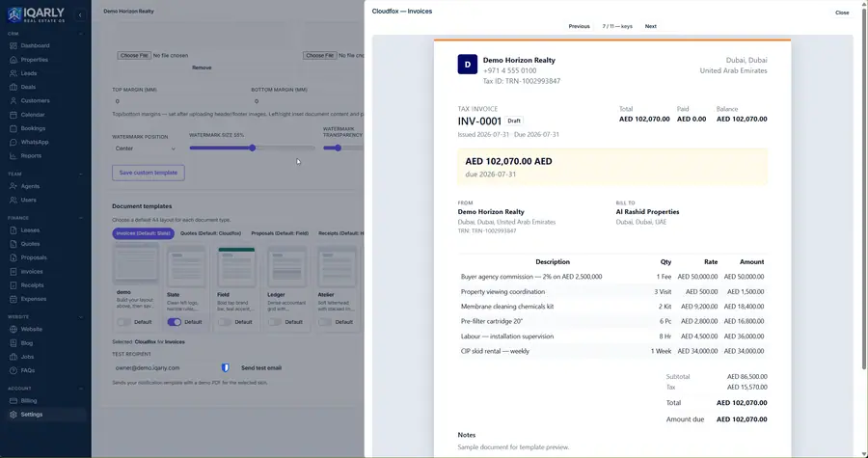Click the Website globe icon

point(14,329)
